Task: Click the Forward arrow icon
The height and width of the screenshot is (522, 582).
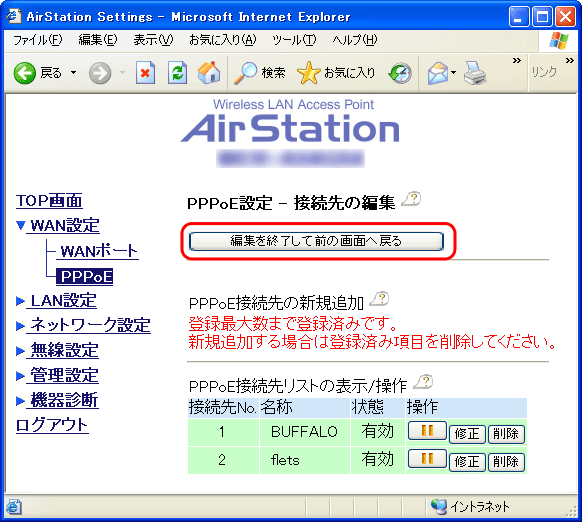Action: (100, 73)
